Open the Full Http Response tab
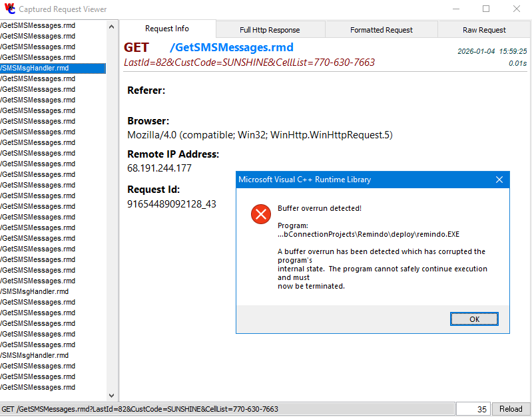532x417 pixels. point(270,30)
